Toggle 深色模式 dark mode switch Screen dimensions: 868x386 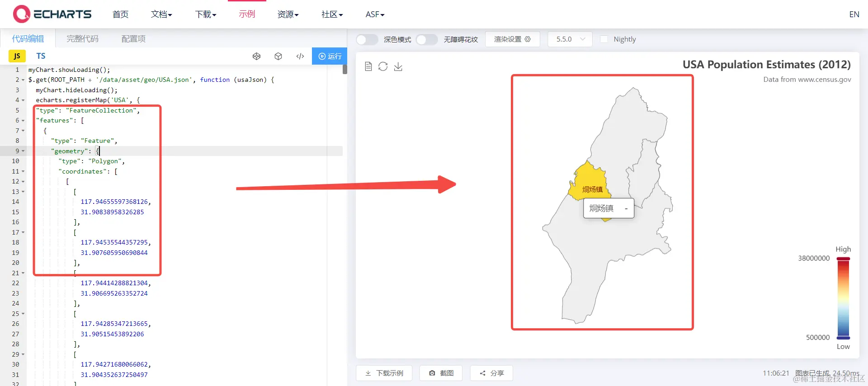click(367, 39)
